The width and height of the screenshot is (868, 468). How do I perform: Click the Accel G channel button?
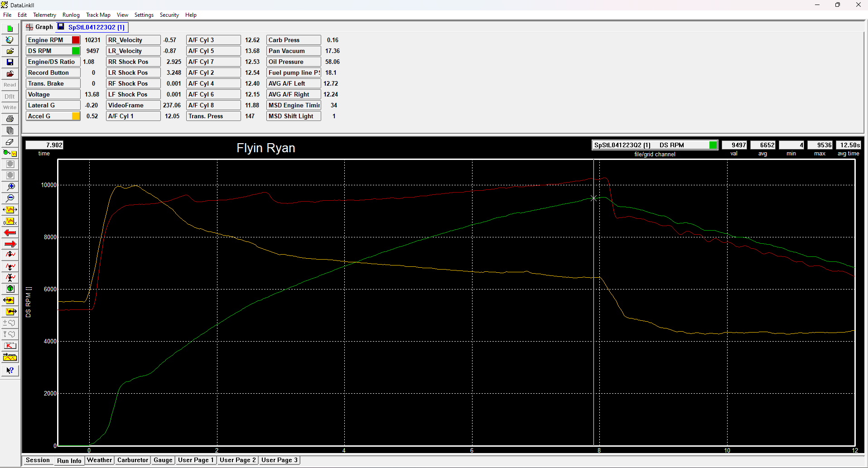(53, 116)
